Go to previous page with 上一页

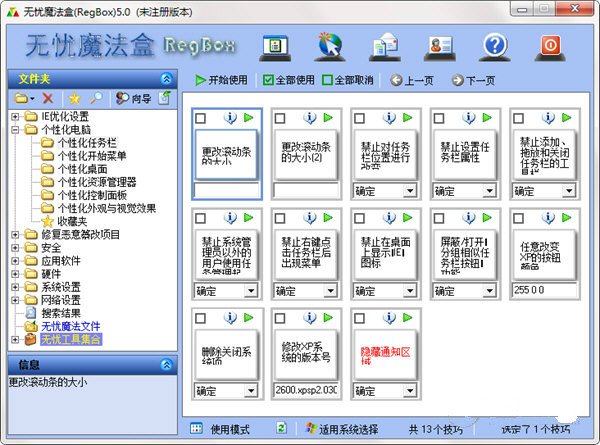[412, 80]
